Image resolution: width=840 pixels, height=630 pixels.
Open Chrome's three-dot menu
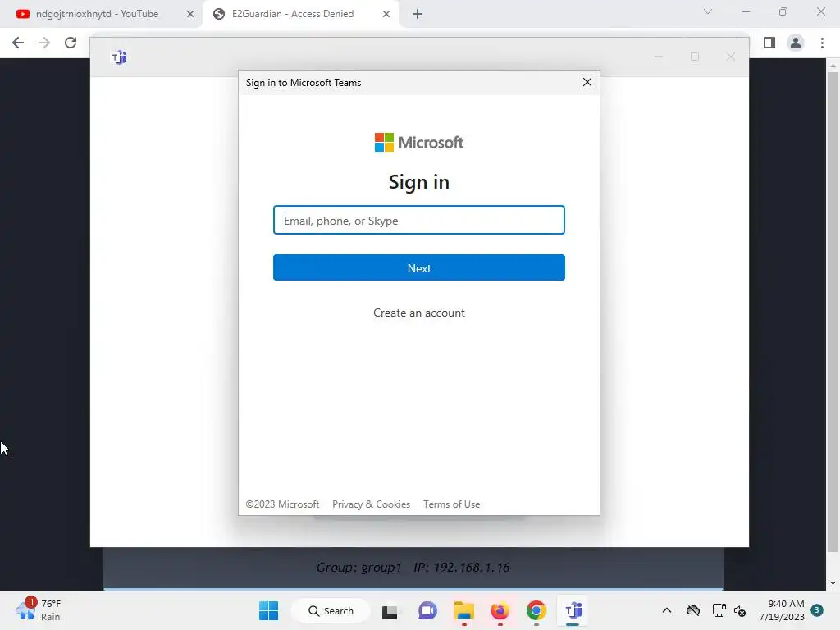[x=822, y=43]
